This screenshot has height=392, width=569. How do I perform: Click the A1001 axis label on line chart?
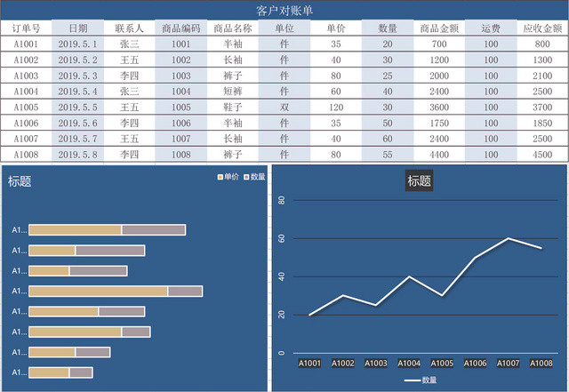coord(309,363)
